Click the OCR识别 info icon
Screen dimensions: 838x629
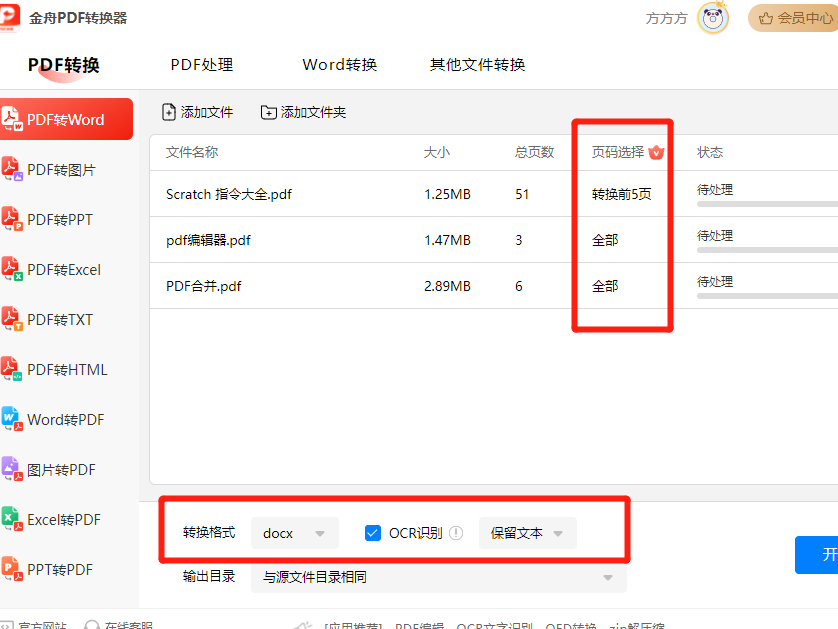tap(456, 533)
